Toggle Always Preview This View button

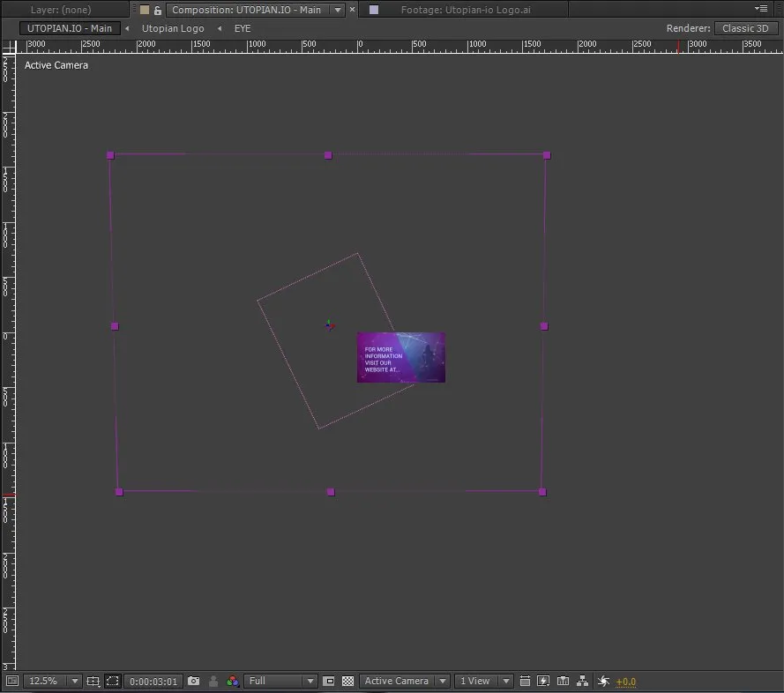point(12,681)
